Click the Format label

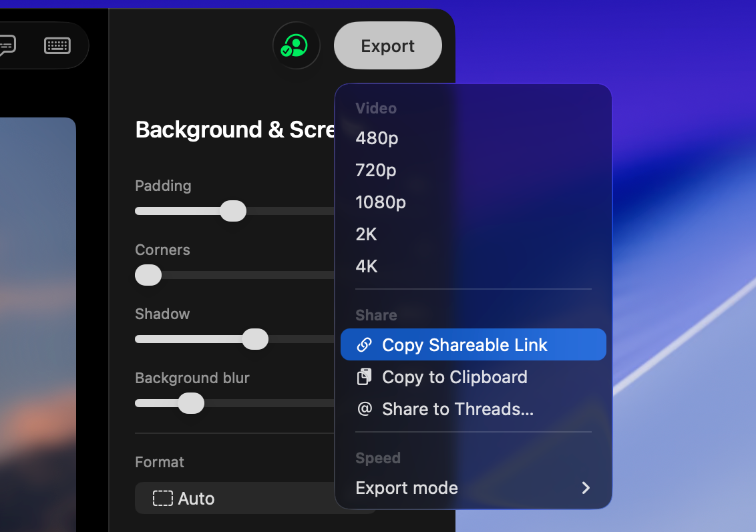tap(160, 462)
